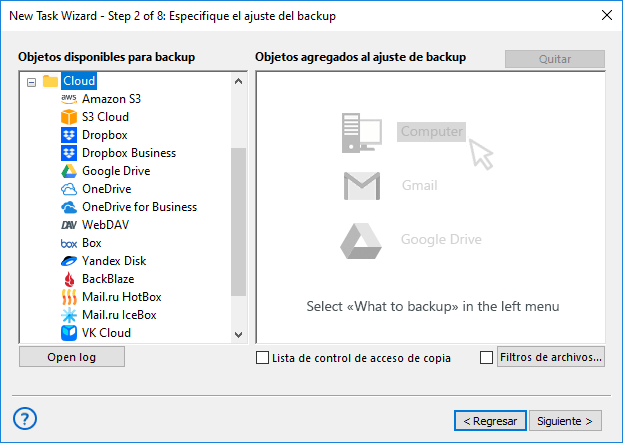Click the Dropbox Business icon

[69, 153]
